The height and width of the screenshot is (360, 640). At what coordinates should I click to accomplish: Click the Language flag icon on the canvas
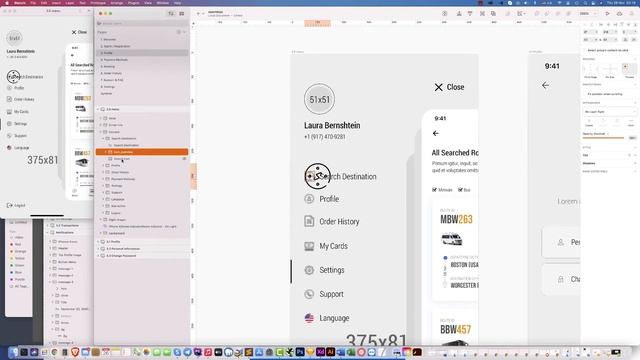coord(309,318)
